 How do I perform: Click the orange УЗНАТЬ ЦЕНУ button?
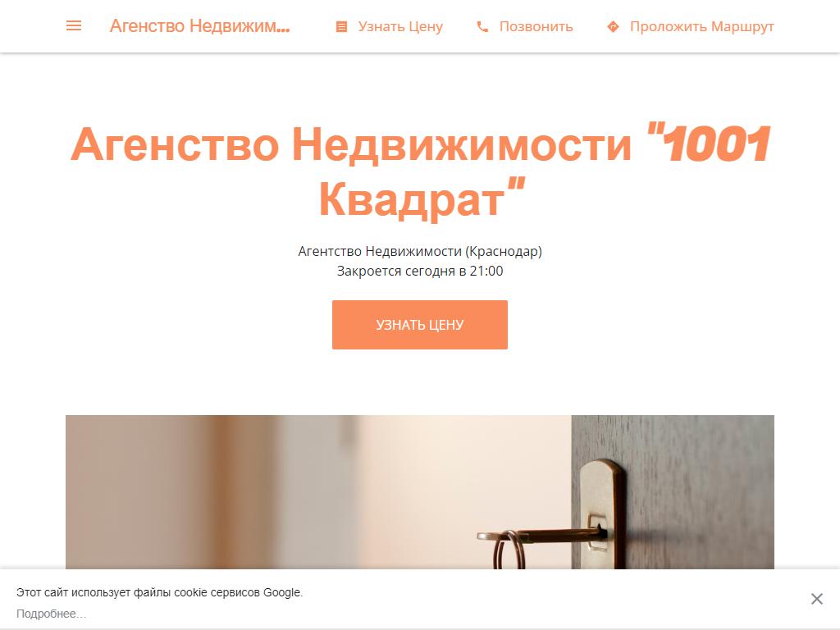coord(420,325)
